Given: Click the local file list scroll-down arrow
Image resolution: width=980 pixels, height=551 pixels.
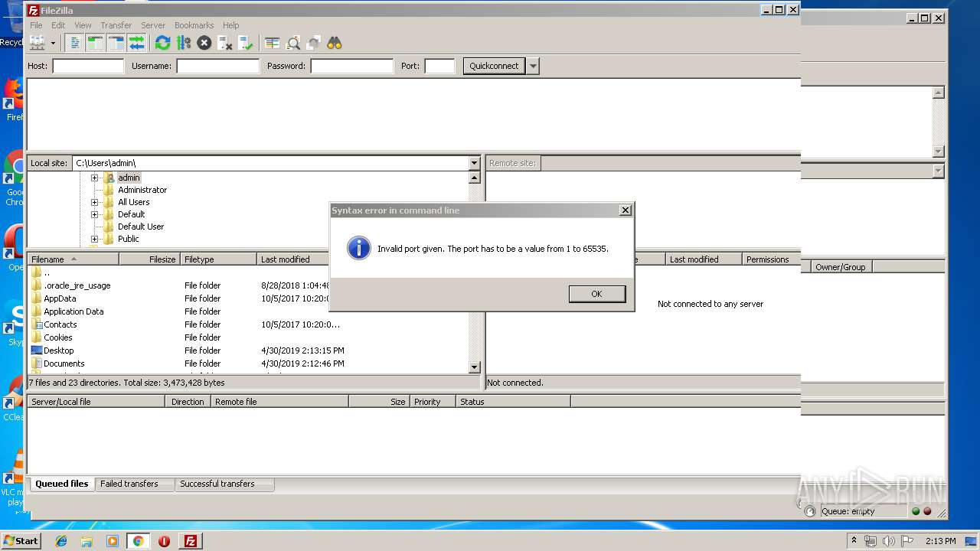Looking at the screenshot, I should pos(474,367).
